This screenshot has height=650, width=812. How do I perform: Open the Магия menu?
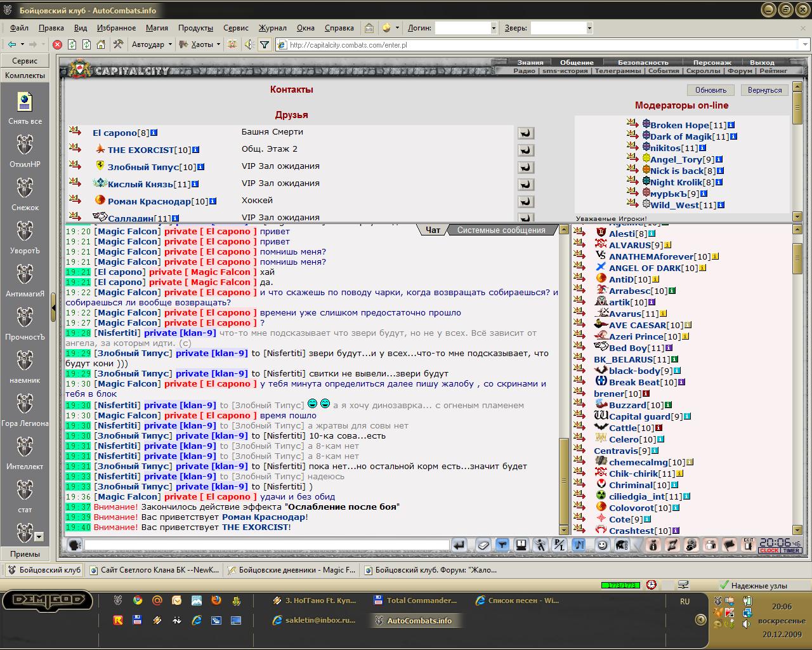[x=157, y=28]
